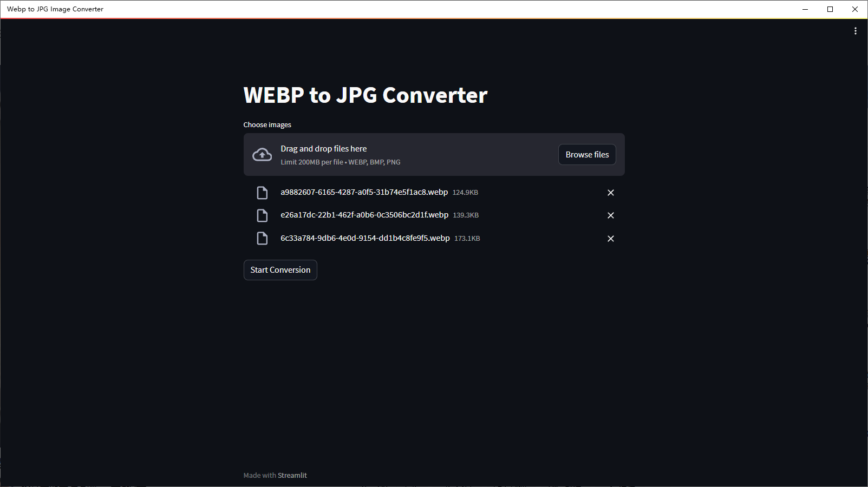Click file icon beside e26a17dc webp
868x487 pixels.
(x=262, y=215)
